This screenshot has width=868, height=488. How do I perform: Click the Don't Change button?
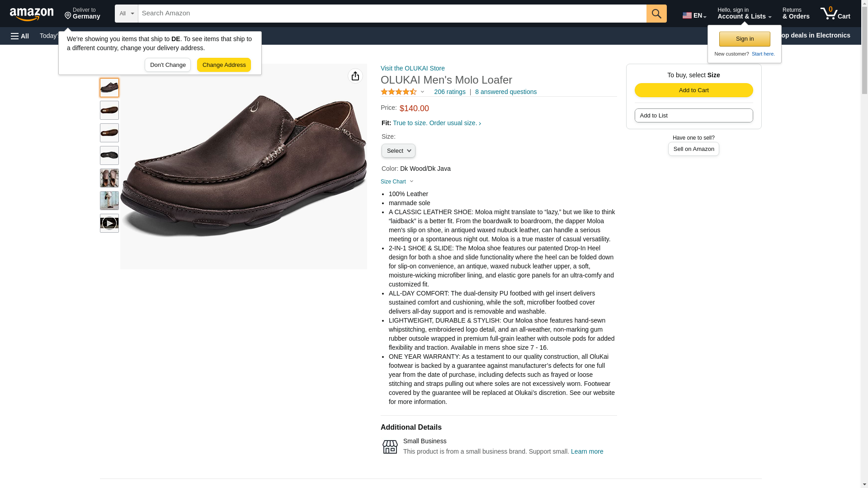tap(168, 65)
